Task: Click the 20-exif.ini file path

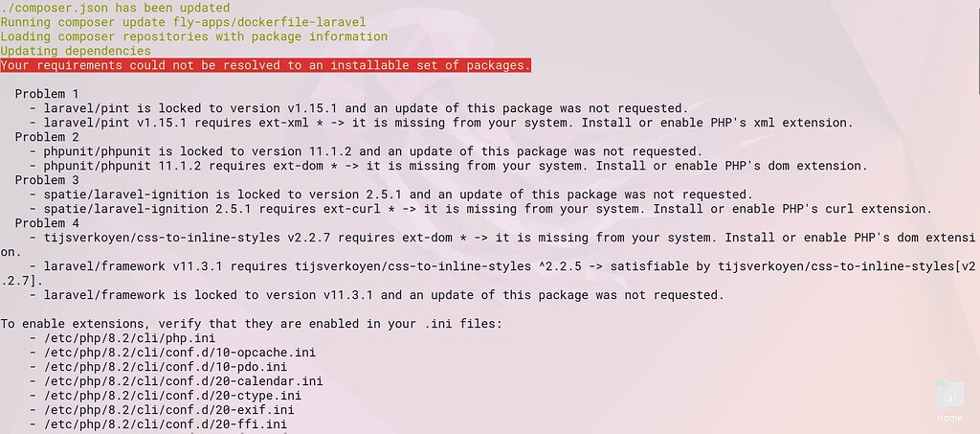Action: tap(168, 410)
